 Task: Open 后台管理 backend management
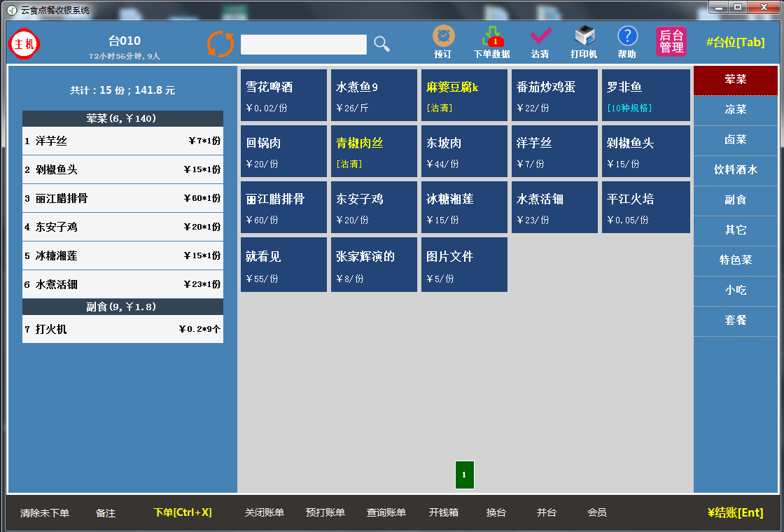(x=671, y=42)
